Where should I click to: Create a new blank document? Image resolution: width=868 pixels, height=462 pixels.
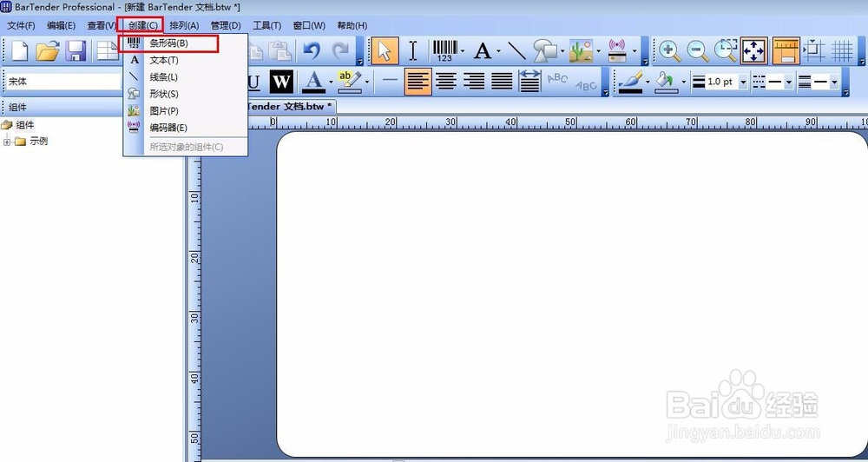(x=20, y=51)
